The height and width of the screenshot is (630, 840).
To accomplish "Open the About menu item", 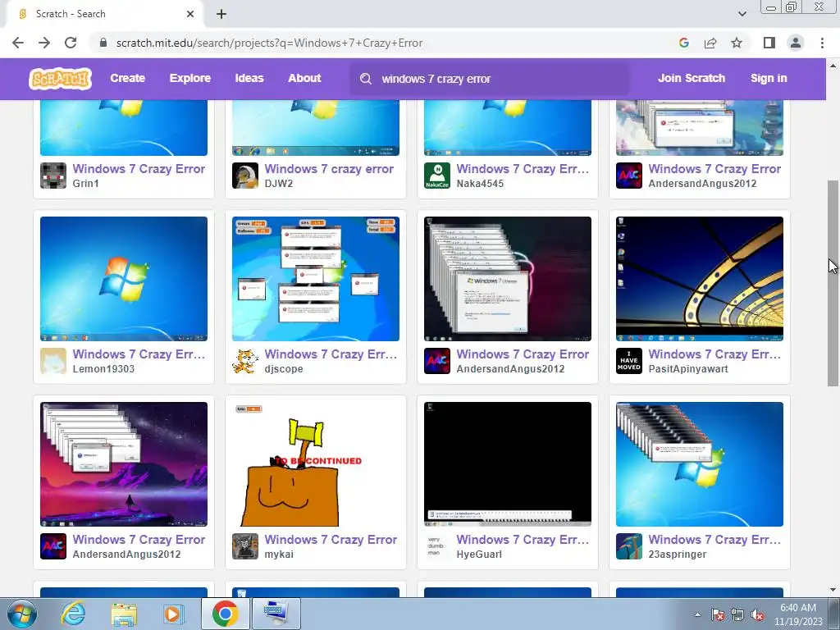I will [x=304, y=78].
